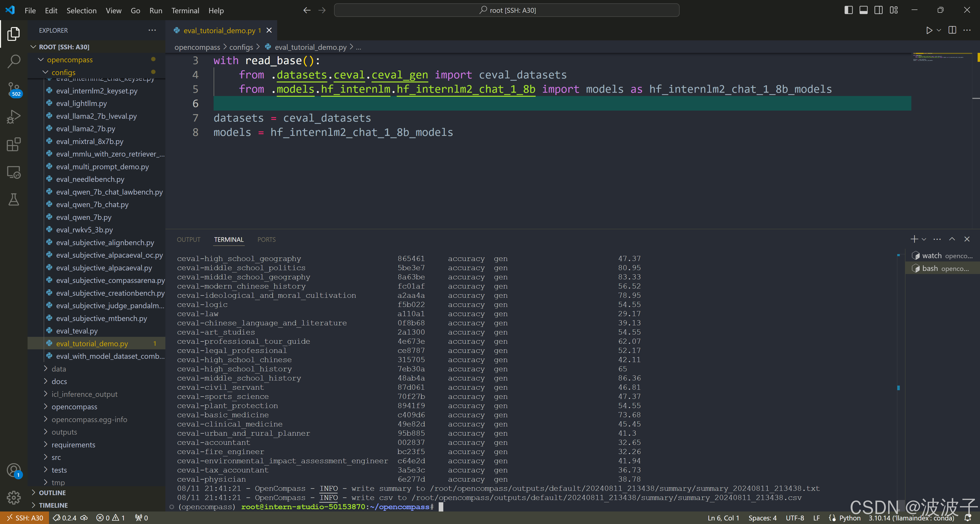
Task: Click the Python language mode indicator
Action: [850, 518]
